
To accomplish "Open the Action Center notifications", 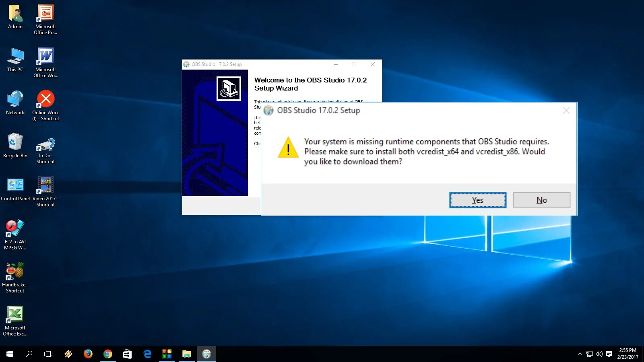I will tap(609, 354).
